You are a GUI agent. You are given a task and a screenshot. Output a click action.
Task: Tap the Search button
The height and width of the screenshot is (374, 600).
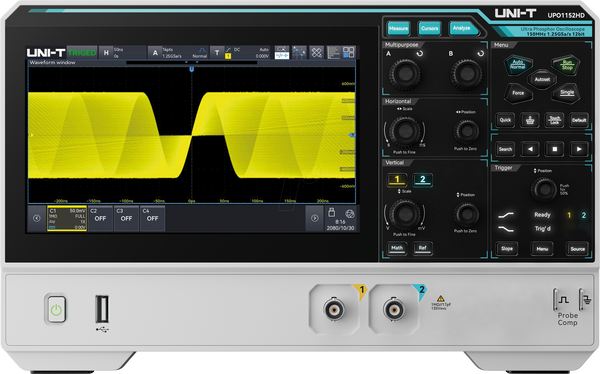[x=505, y=149]
